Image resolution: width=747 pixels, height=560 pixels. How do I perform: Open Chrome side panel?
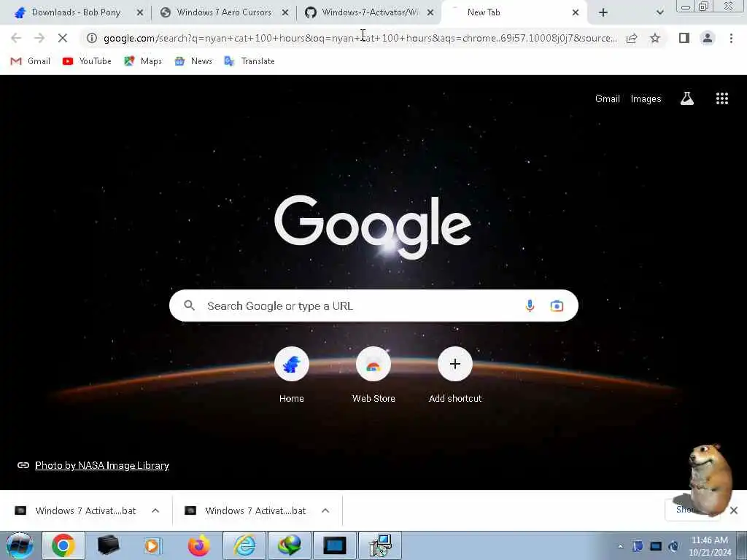click(684, 38)
